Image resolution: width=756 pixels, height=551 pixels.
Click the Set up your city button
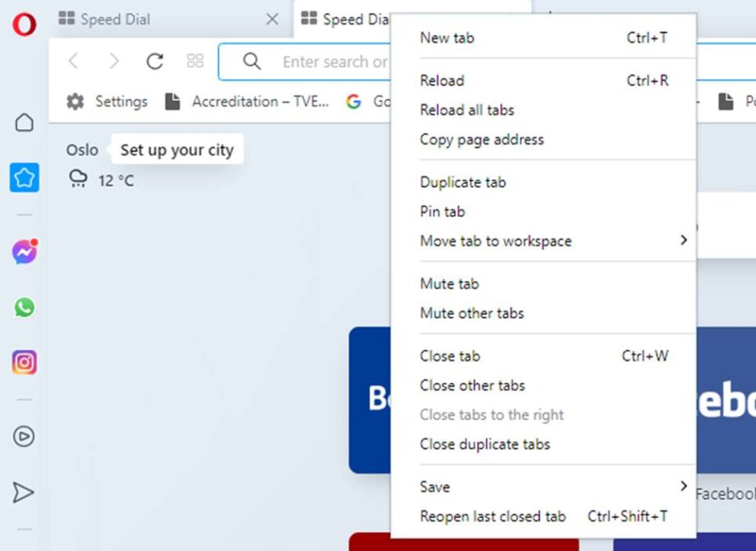click(x=177, y=149)
